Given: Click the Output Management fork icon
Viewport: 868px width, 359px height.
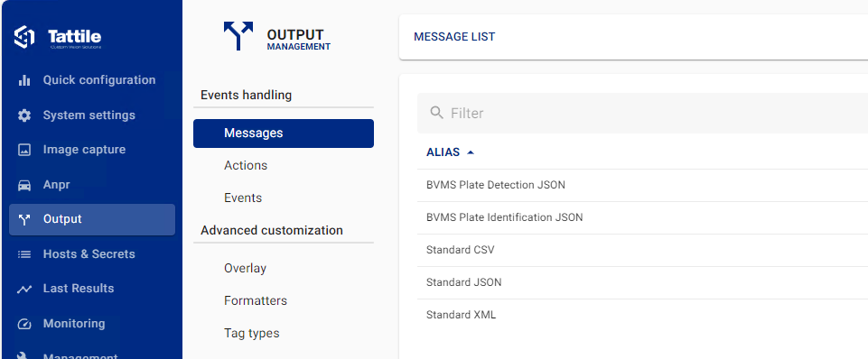Looking at the screenshot, I should 238,36.
